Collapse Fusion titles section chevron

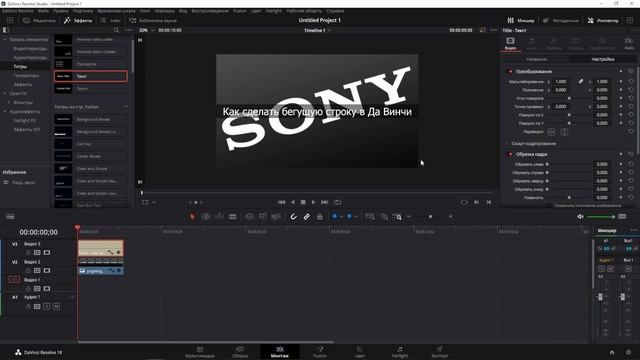coord(126,107)
